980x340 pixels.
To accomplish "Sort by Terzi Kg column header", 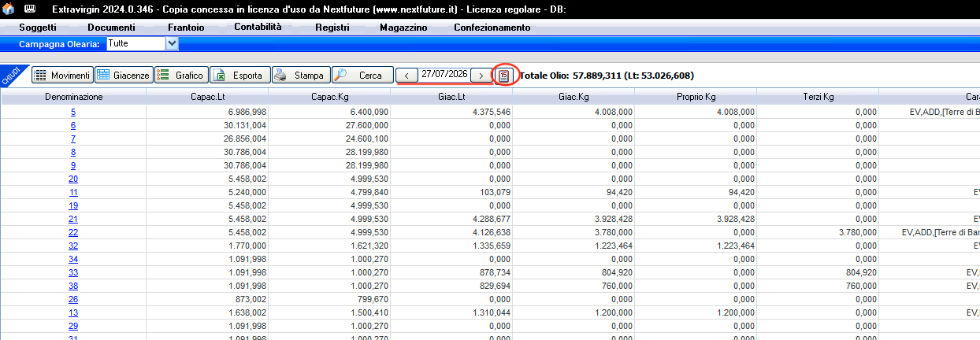I will pos(818,98).
